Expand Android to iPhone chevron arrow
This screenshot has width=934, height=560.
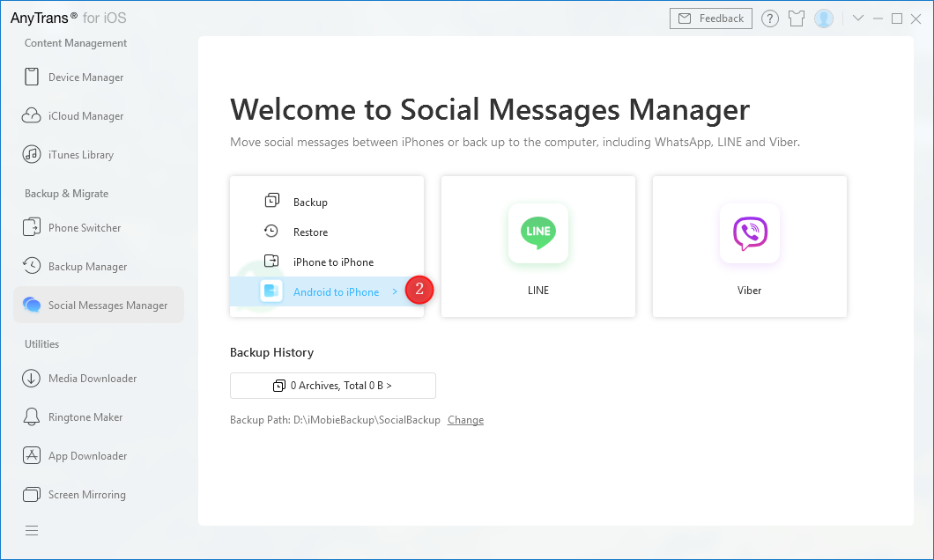[x=395, y=291]
